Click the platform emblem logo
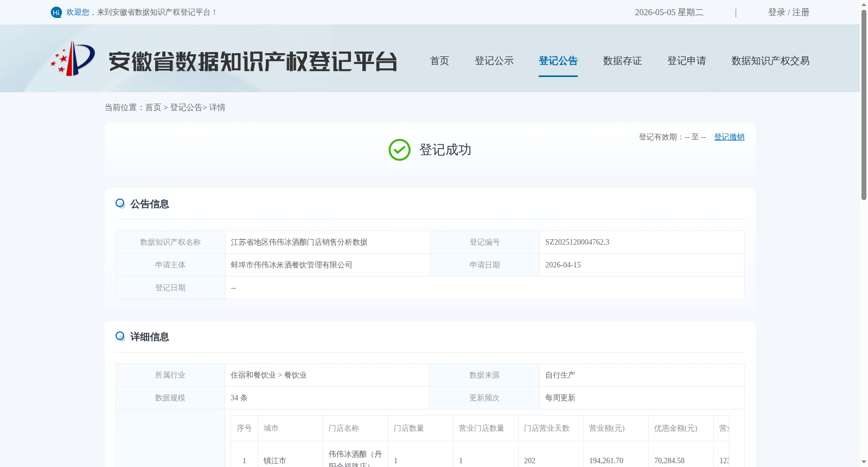The height and width of the screenshot is (467, 868). (x=73, y=59)
